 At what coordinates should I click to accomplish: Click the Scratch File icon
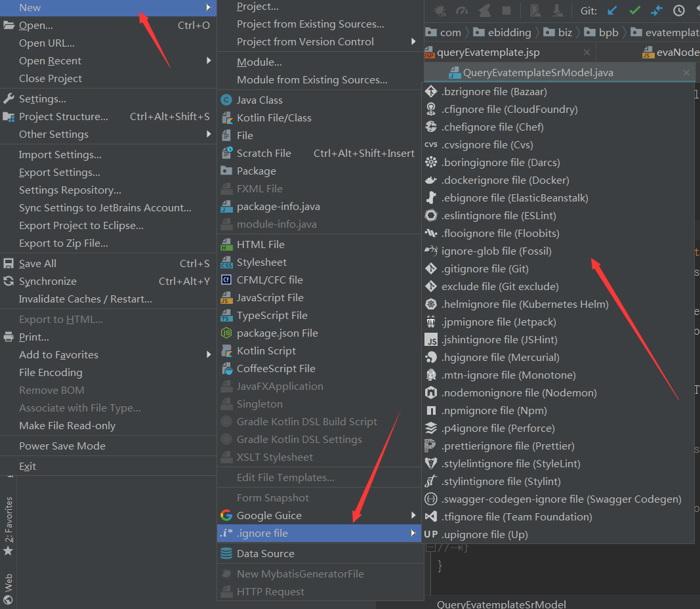(x=227, y=153)
